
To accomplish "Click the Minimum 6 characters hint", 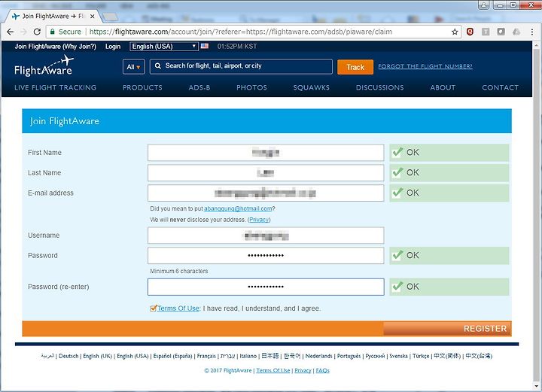I will pyautogui.click(x=178, y=271).
